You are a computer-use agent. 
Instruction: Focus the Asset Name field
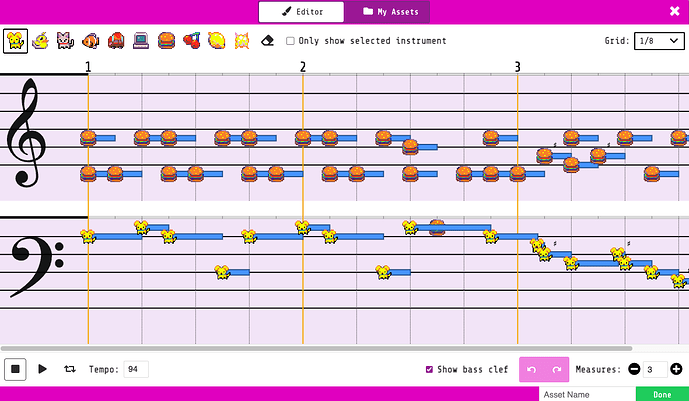coord(587,394)
